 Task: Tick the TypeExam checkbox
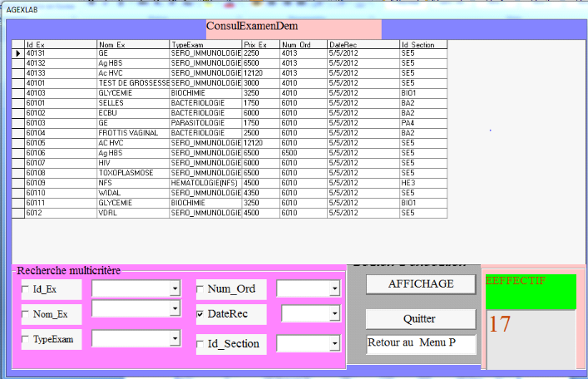click(25, 340)
